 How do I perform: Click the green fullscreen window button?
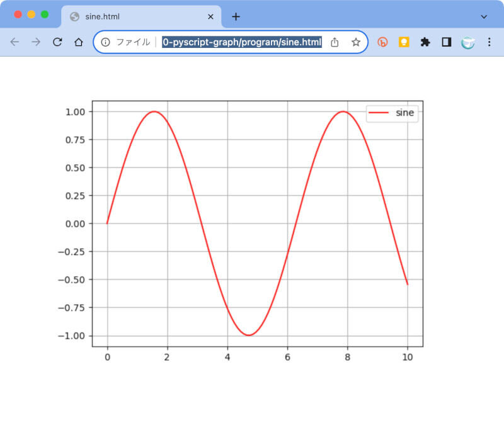click(x=45, y=14)
